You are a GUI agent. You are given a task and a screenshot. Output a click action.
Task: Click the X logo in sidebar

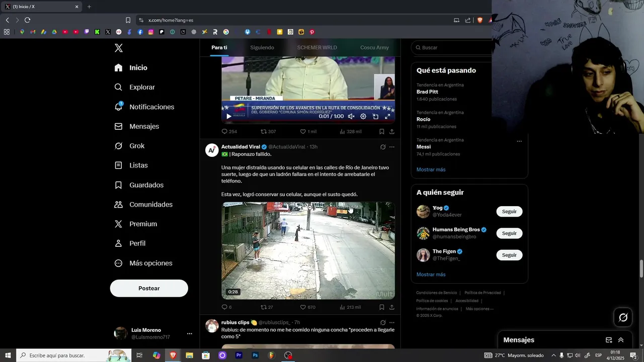point(119,48)
